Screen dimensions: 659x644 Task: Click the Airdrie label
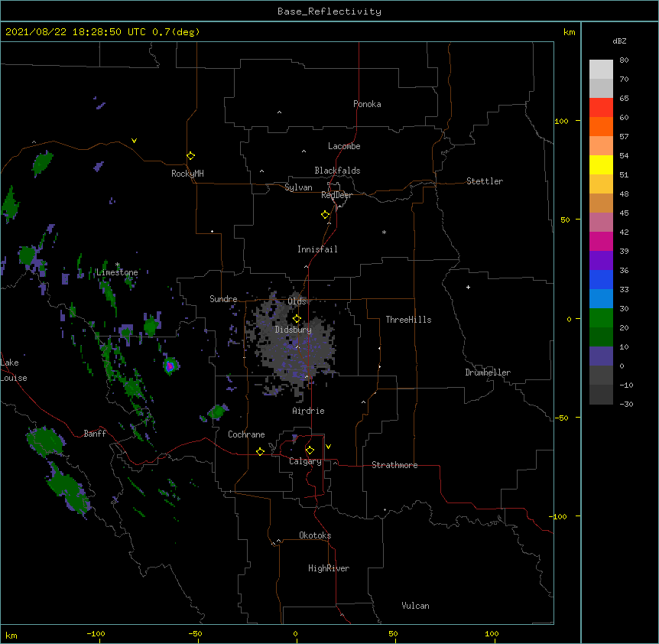coord(309,411)
